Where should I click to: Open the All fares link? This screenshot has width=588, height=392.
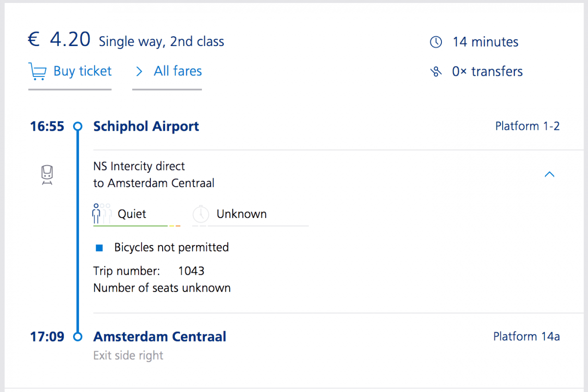coord(177,72)
